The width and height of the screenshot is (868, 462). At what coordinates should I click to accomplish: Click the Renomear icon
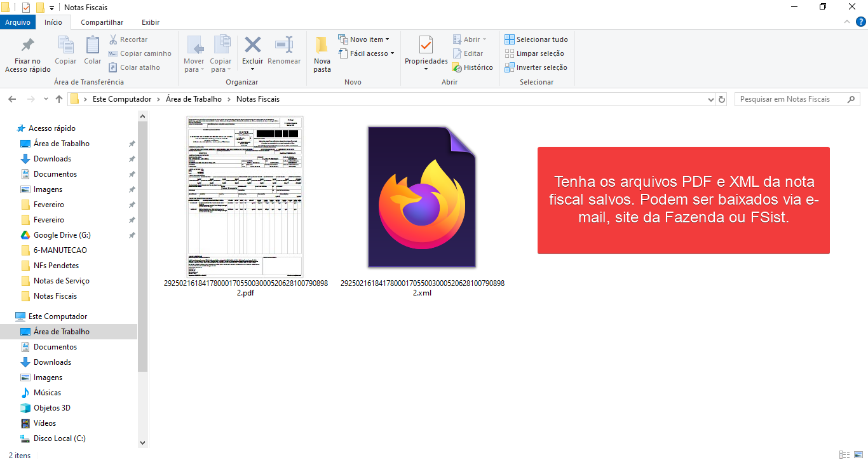284,46
